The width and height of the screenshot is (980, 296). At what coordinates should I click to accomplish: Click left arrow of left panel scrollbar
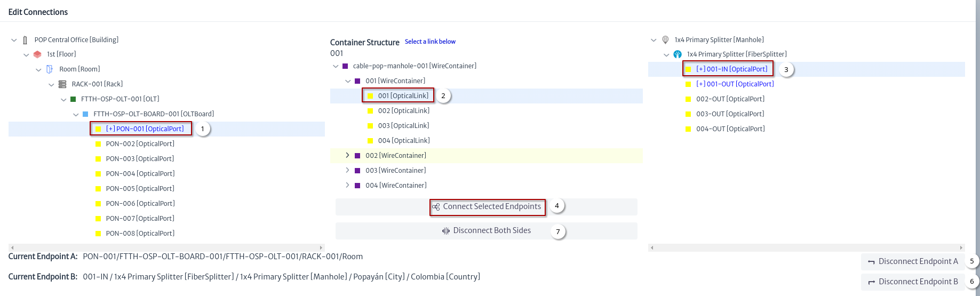12,247
